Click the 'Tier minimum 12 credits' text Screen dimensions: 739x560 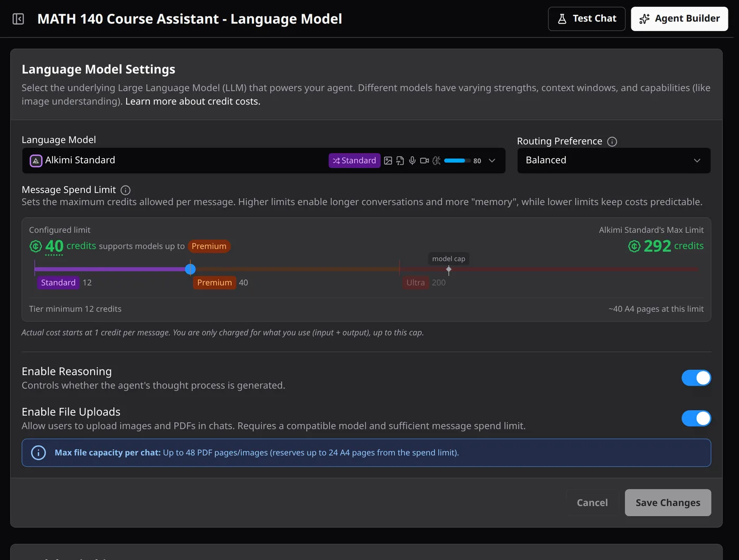(75, 309)
